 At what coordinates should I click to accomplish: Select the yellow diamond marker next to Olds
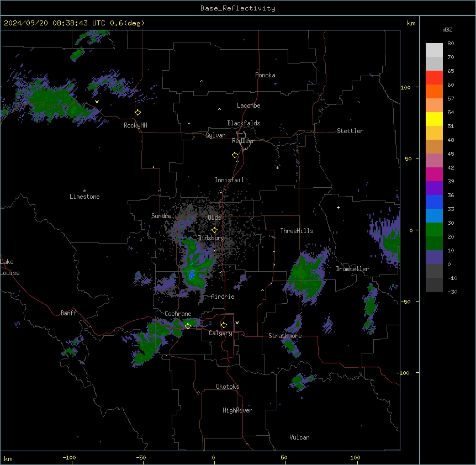coord(214,230)
